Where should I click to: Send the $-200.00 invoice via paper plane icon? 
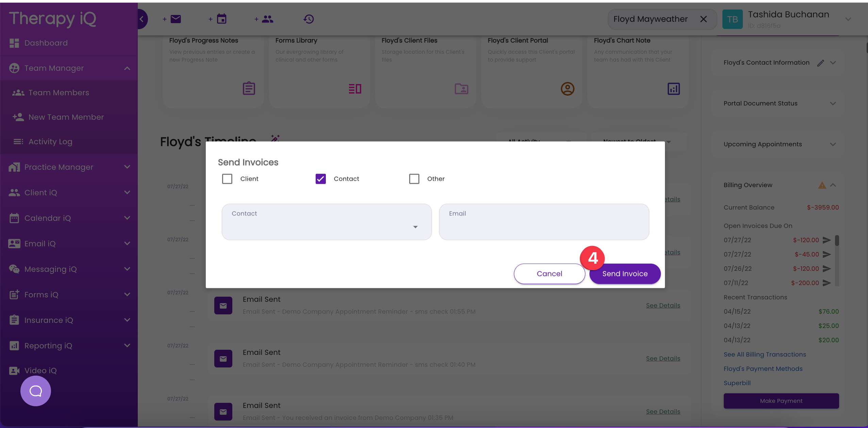(x=827, y=283)
